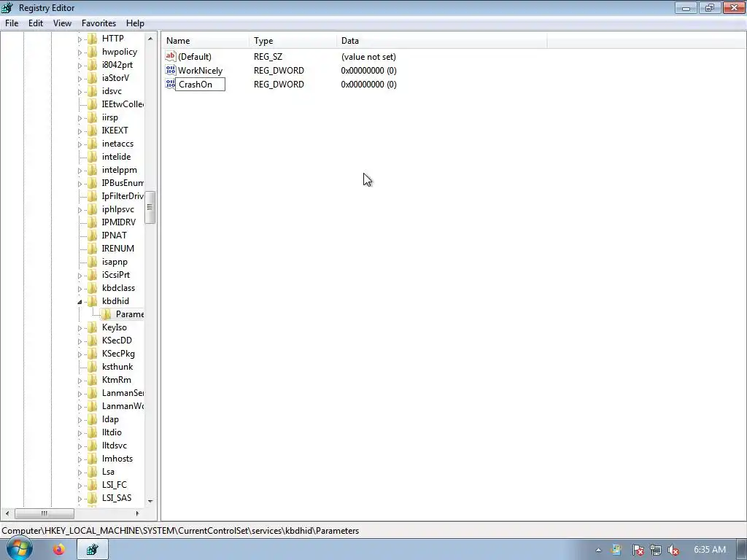Sort values by Data column header
This screenshot has width=747, height=560.
441,41
